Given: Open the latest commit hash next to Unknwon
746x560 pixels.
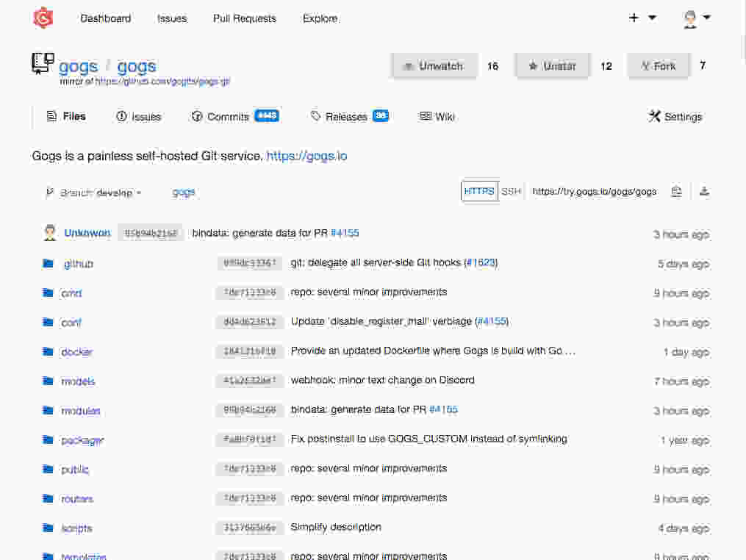Looking at the screenshot, I should coord(151,233).
